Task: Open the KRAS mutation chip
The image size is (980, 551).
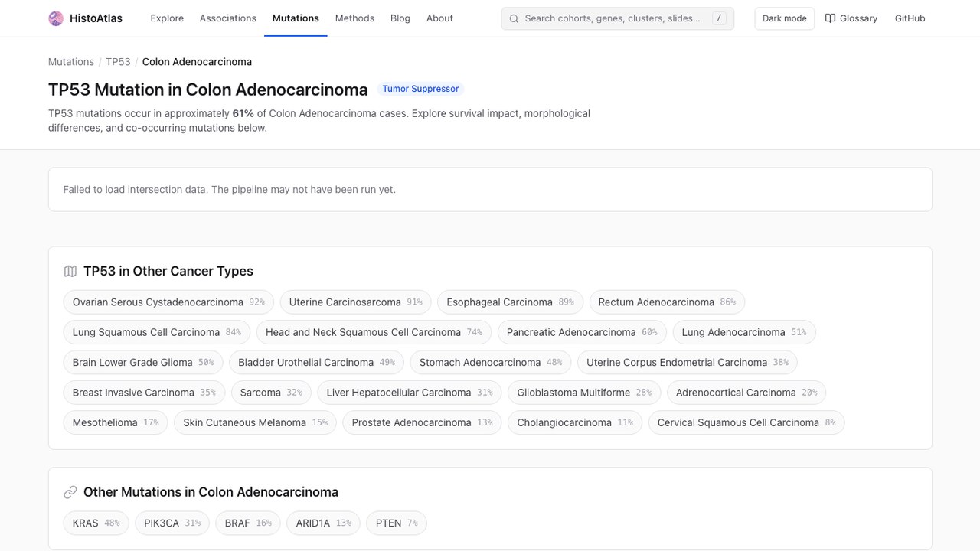Action: coord(96,523)
